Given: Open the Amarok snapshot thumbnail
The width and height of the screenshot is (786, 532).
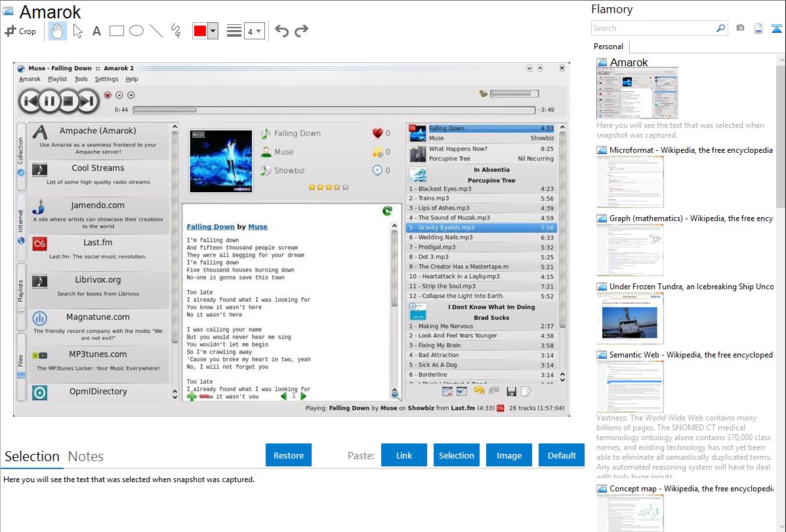Looking at the screenshot, I should pyautogui.click(x=637, y=93).
